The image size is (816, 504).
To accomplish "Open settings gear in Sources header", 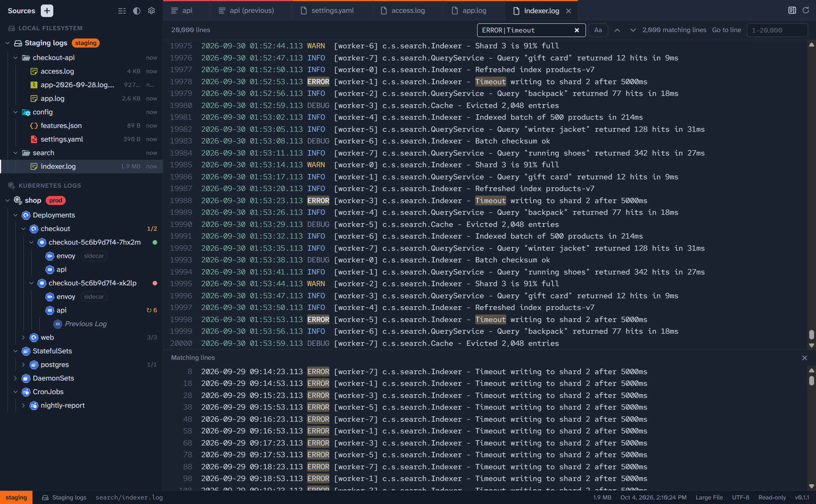I will click(x=151, y=11).
